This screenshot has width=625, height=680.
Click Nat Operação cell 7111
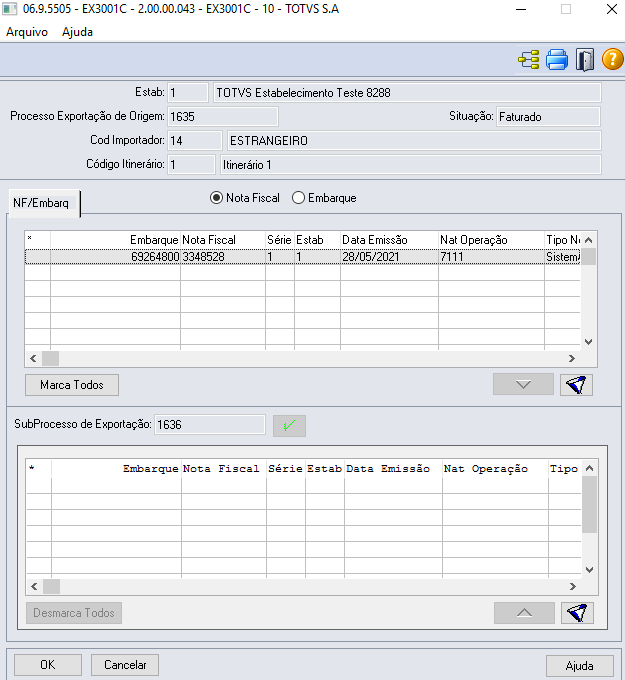point(491,257)
